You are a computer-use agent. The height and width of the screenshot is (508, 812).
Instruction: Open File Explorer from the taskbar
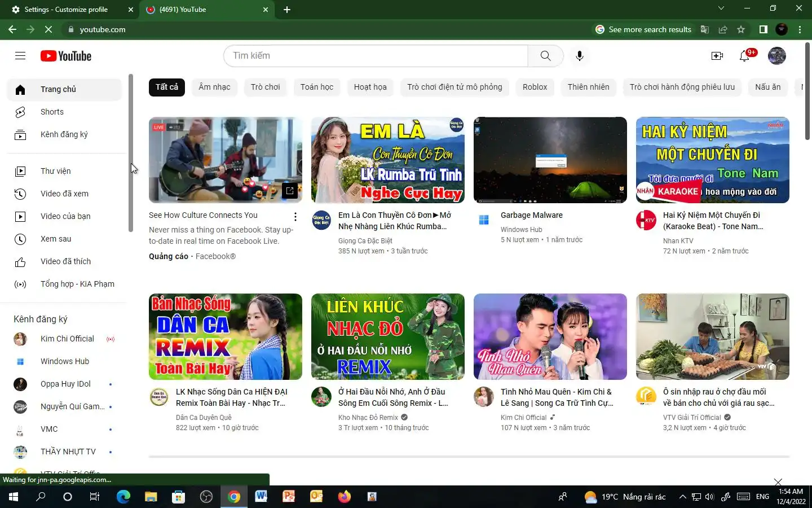(x=151, y=497)
